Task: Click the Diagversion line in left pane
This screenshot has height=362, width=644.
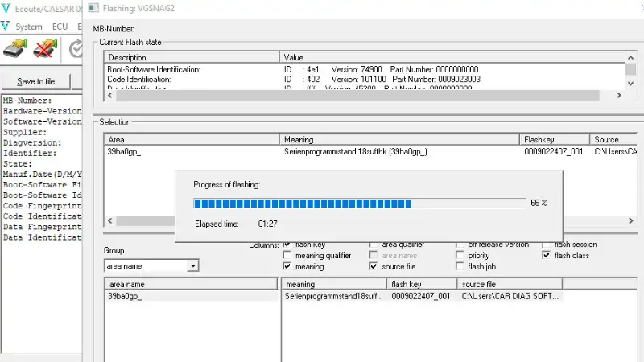Action: click(32, 143)
